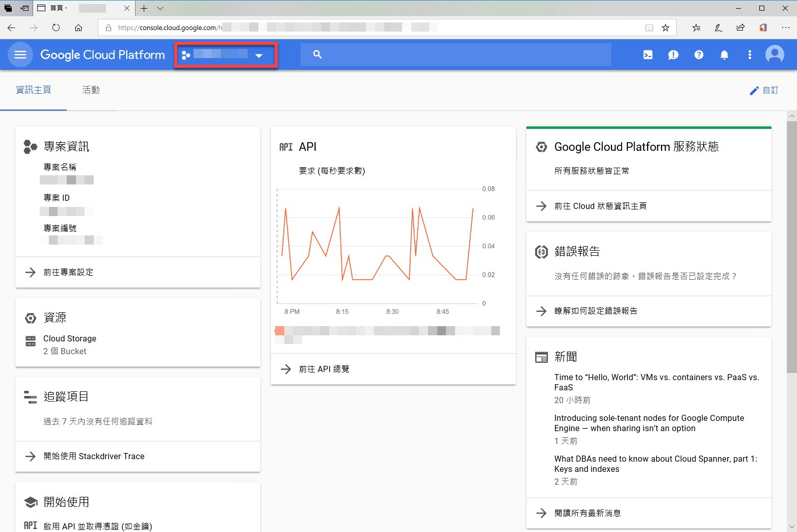
Task: Open Cloud Storage resource entry
Action: (x=70, y=338)
